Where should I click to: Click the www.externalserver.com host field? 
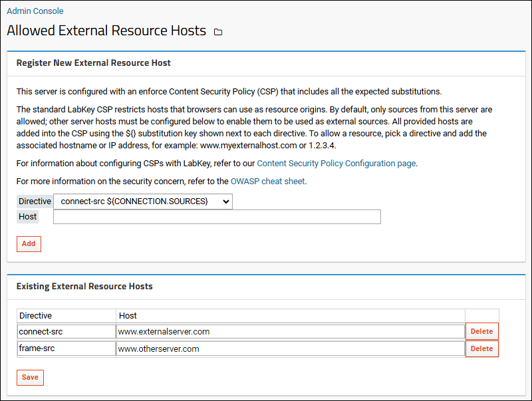pos(290,331)
